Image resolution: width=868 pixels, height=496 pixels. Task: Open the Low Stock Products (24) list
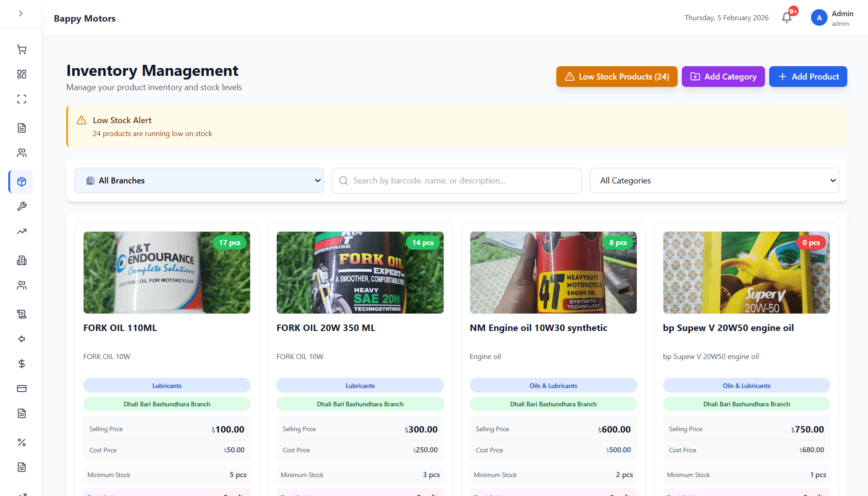[x=617, y=77]
